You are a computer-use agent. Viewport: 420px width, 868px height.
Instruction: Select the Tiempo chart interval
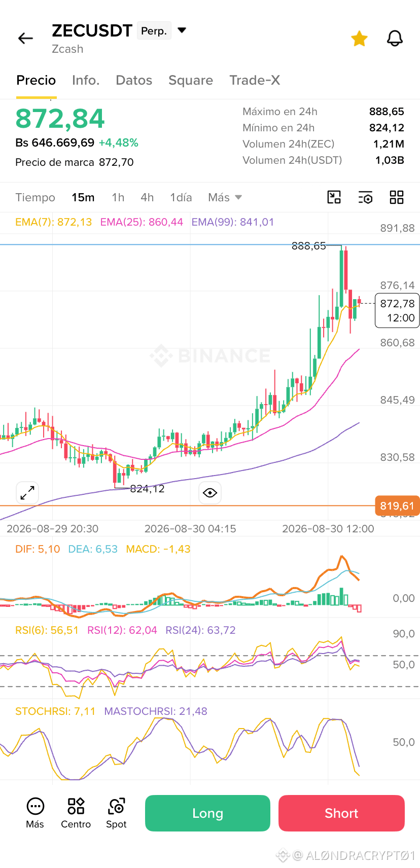(x=35, y=197)
